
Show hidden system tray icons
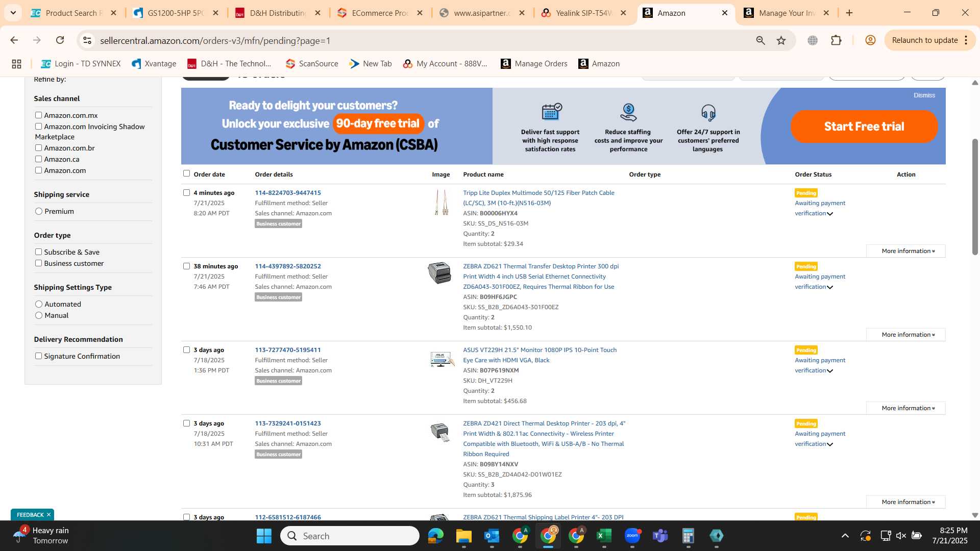click(x=845, y=536)
